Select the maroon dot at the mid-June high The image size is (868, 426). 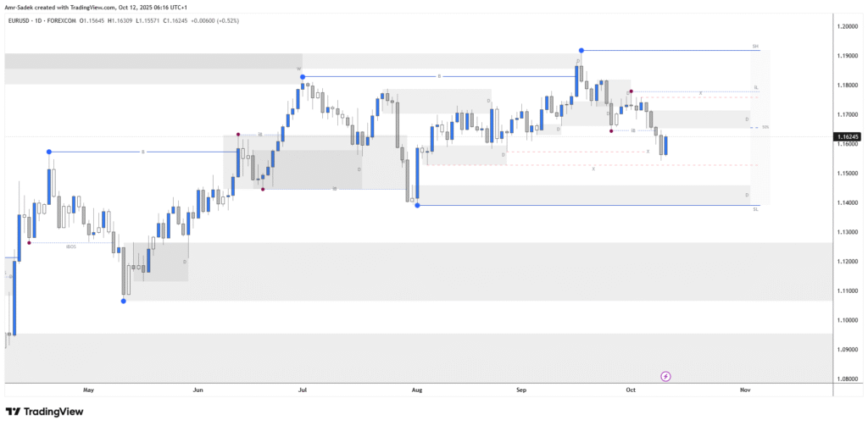click(x=238, y=134)
